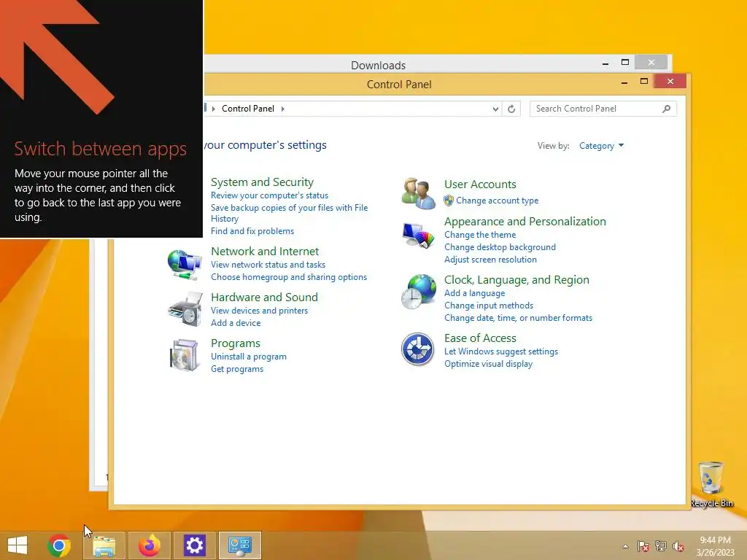Click View network status and tasks
747x560 pixels.
268,265
